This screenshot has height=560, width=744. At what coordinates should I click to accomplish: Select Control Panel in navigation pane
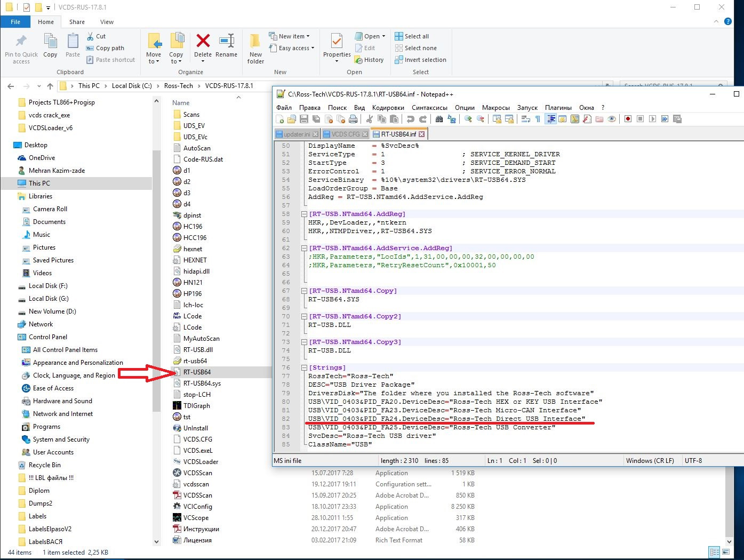(x=48, y=337)
